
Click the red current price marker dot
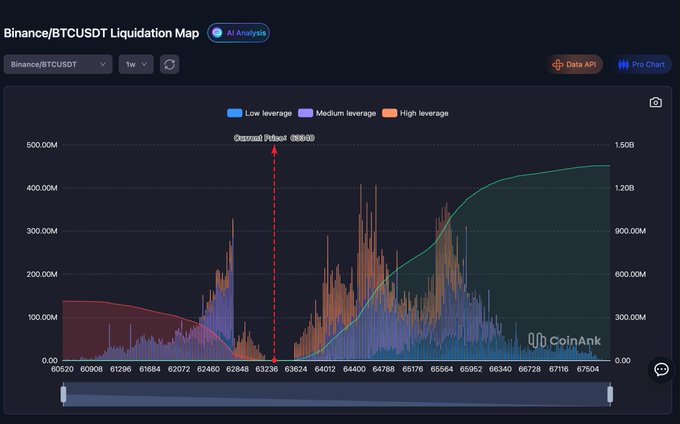point(274,360)
